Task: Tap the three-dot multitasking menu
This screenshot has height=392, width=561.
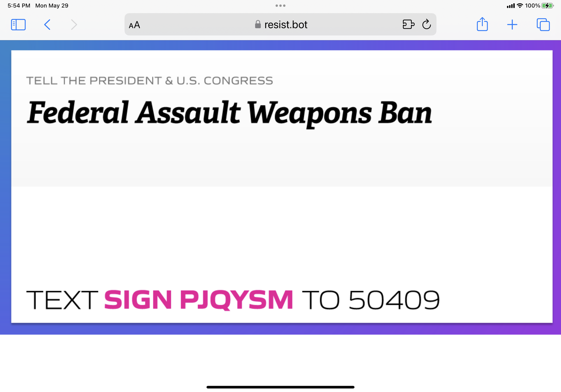Action: [x=280, y=6]
